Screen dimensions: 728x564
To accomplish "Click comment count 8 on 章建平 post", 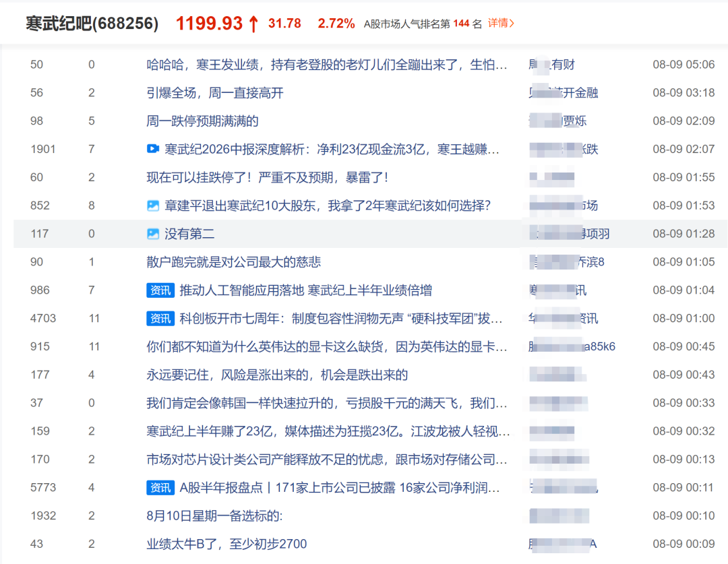I will (92, 206).
